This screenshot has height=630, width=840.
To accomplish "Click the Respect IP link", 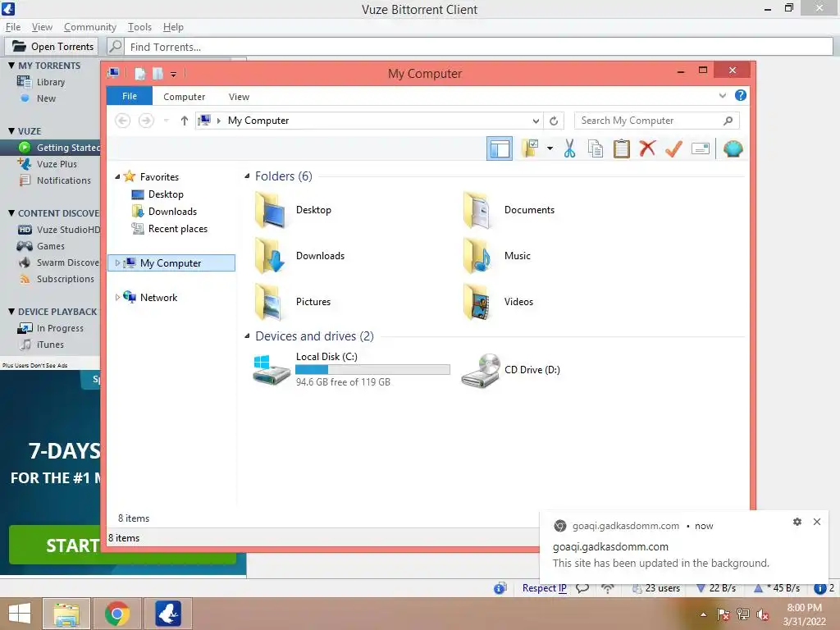I will click(x=545, y=587).
